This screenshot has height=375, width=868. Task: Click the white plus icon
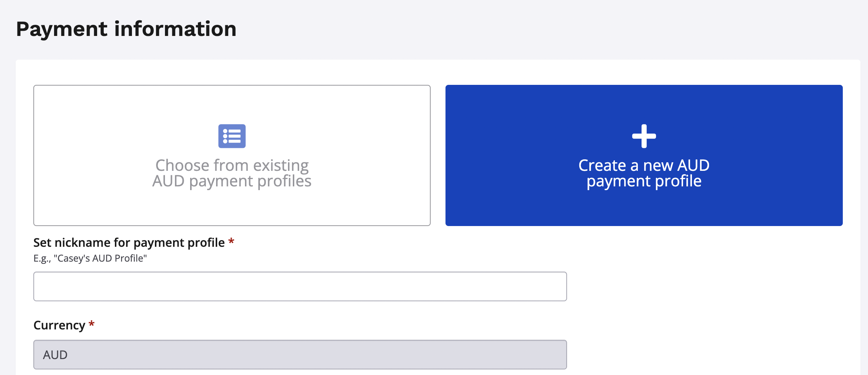(x=644, y=136)
